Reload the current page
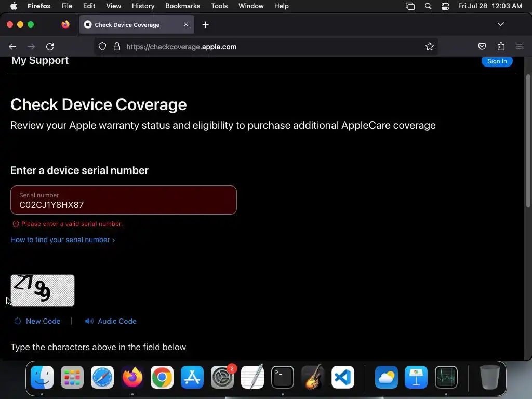The height and width of the screenshot is (399, 532). click(50, 47)
